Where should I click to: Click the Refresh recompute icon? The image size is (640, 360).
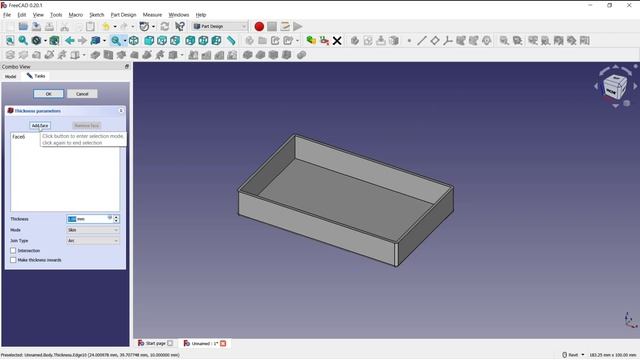tap(165, 27)
